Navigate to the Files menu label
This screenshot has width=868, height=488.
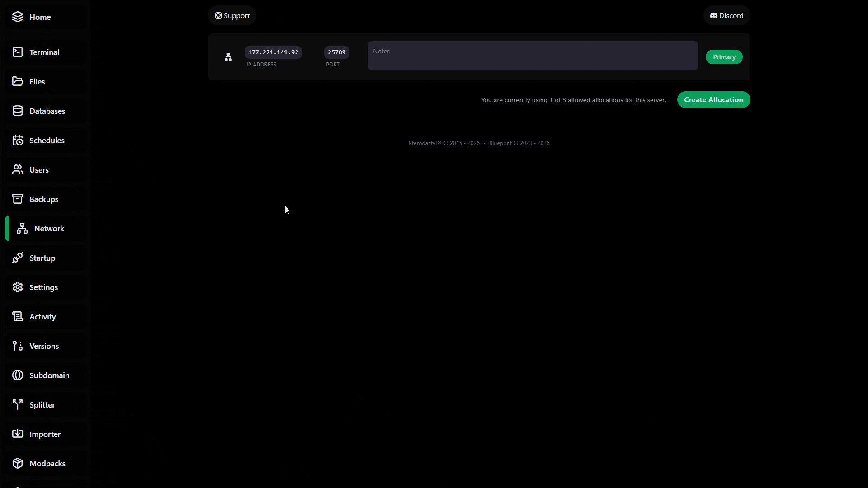pyautogui.click(x=37, y=82)
